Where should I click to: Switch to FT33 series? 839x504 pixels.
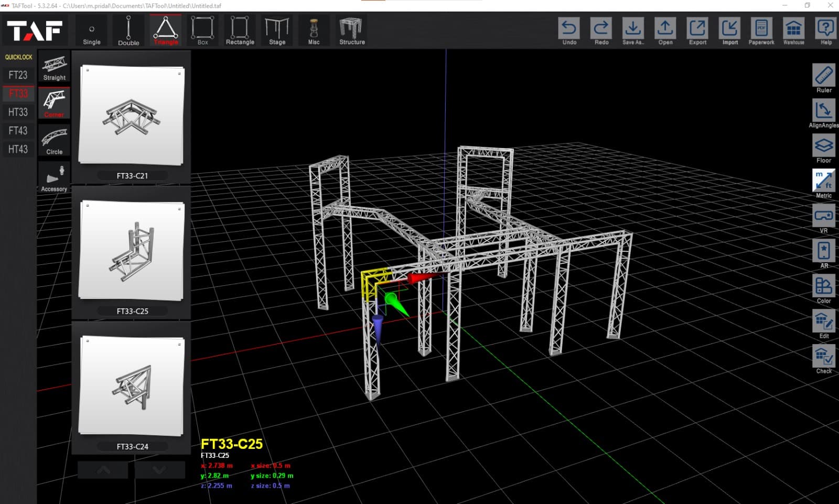tap(18, 93)
